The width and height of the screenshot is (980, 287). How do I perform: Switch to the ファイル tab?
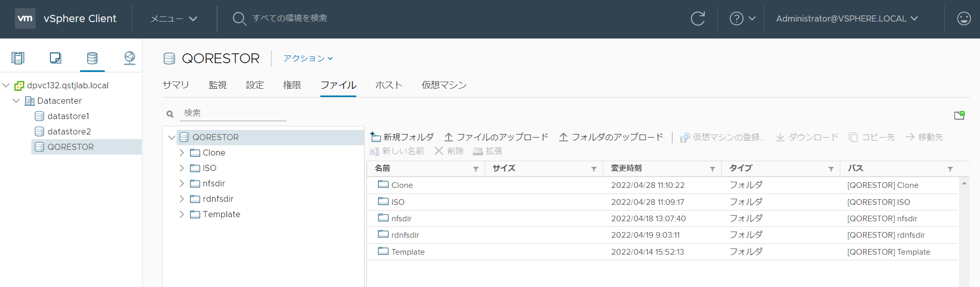pos(338,85)
